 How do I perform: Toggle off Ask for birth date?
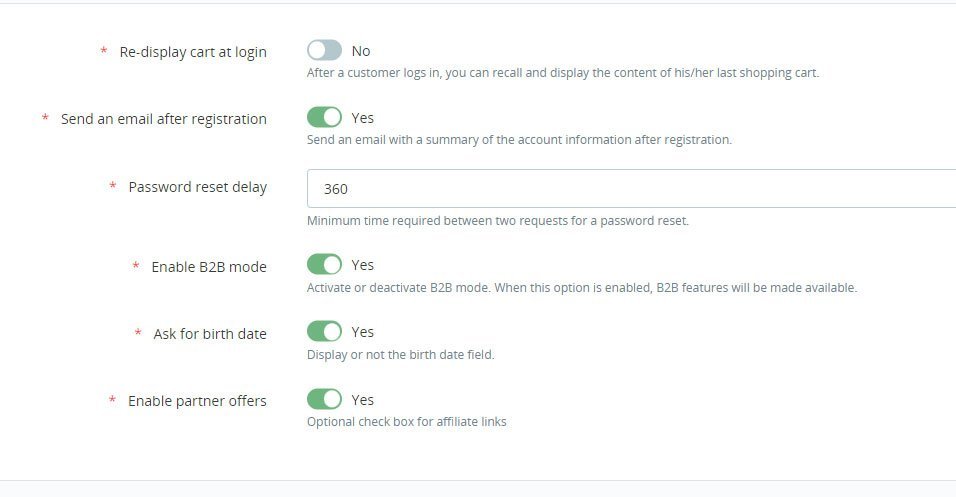[x=324, y=332]
